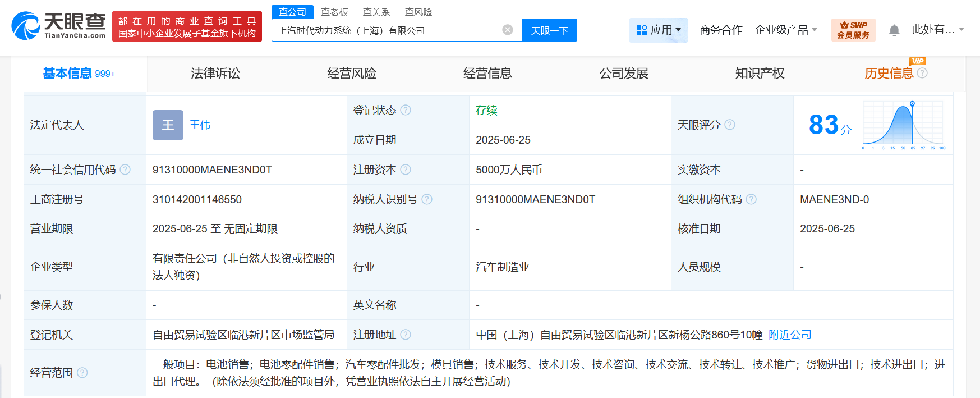
Task: Open the 商务合作 link
Action: (x=721, y=30)
